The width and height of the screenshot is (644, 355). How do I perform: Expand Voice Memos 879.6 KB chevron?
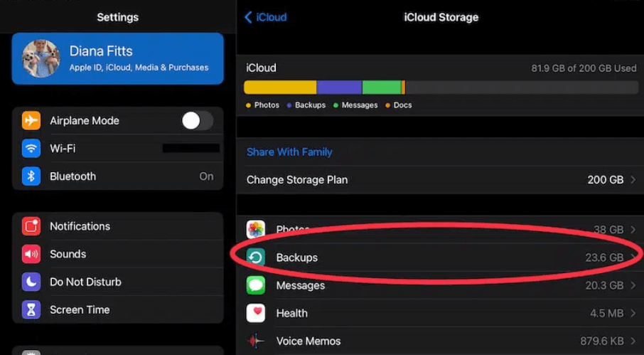point(633,341)
